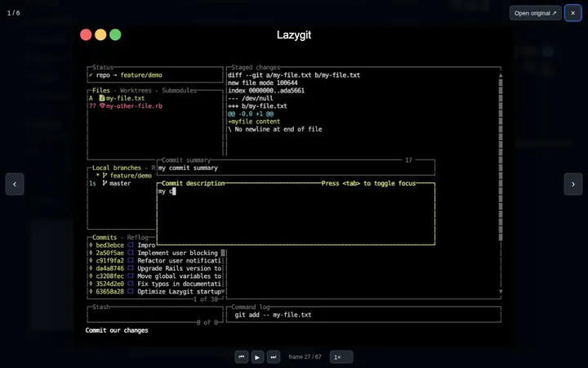Image resolution: width=588 pixels, height=368 pixels.
Task: Click the Staged changes scrollbar
Action: (501, 159)
